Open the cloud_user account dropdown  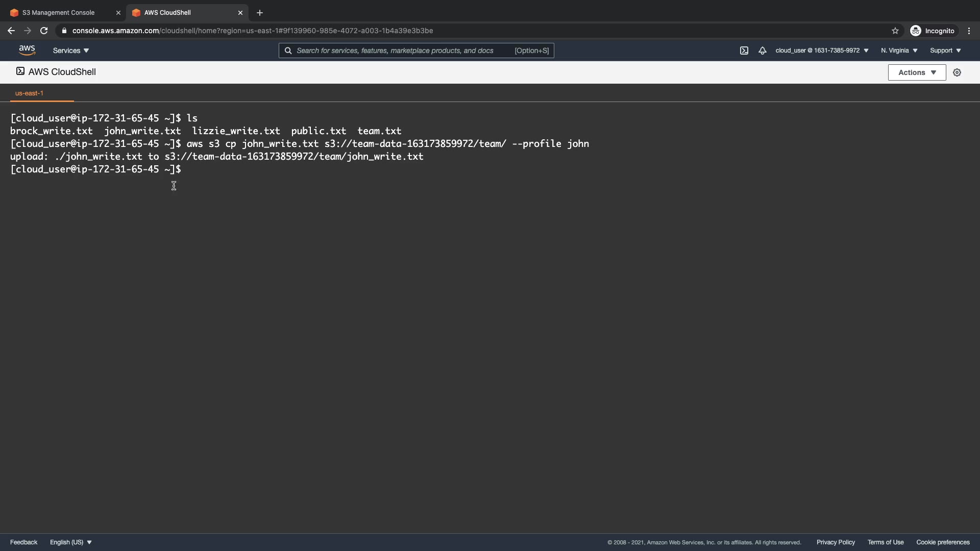point(822,51)
